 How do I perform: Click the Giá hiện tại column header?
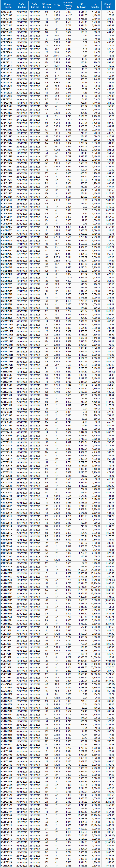(95, 5)
